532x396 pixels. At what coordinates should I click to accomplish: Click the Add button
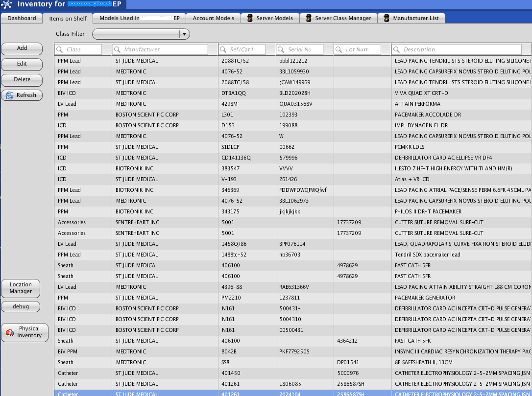22,48
